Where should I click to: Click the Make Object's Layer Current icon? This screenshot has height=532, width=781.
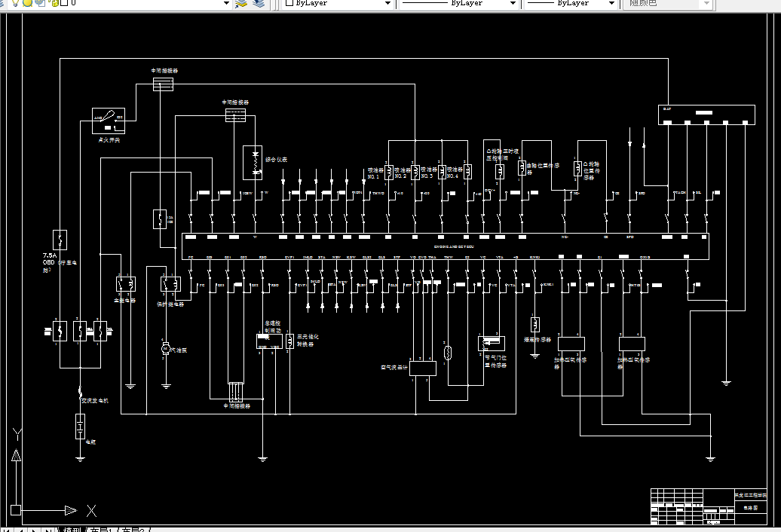(x=241, y=4)
